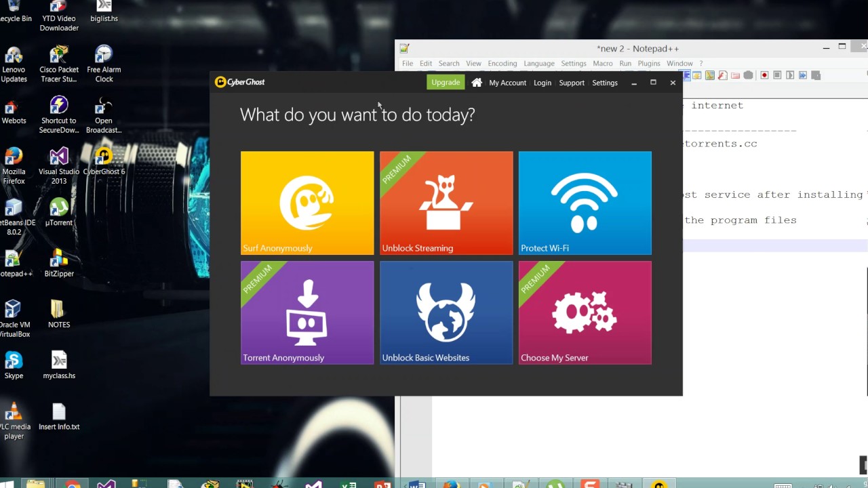Select Notepad++ desktop icon
This screenshot has width=868, height=488.
pos(15,264)
